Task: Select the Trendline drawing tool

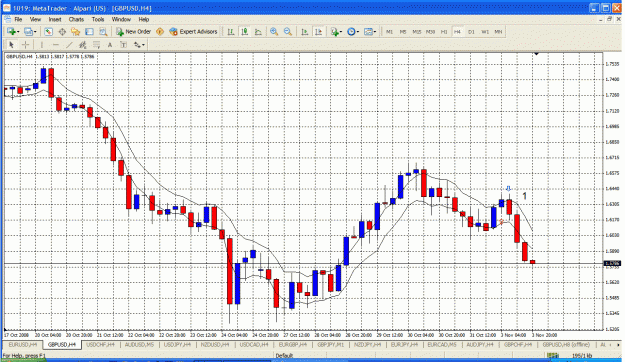Action: pos(69,45)
